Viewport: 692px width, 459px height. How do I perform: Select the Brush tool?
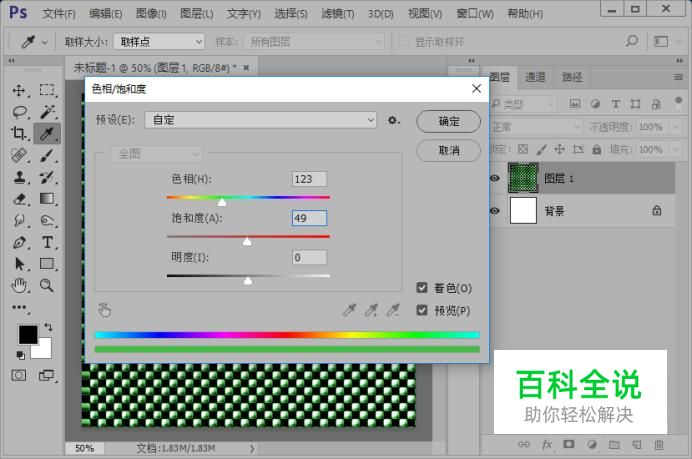47,155
